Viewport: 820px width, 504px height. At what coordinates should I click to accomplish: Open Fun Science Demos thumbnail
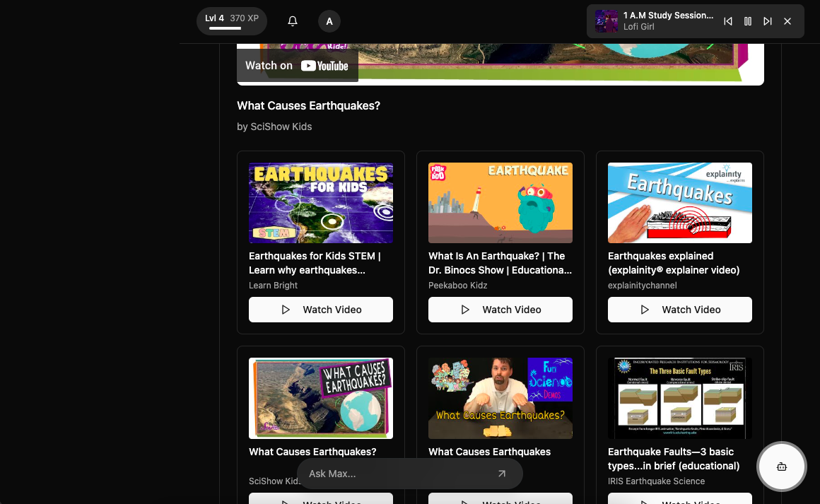[x=500, y=399]
